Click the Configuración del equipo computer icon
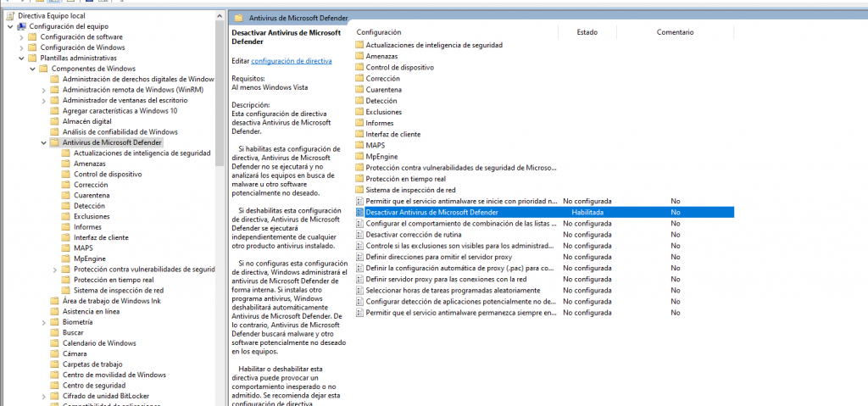Viewport: 868px width, 406px height. 22,26
